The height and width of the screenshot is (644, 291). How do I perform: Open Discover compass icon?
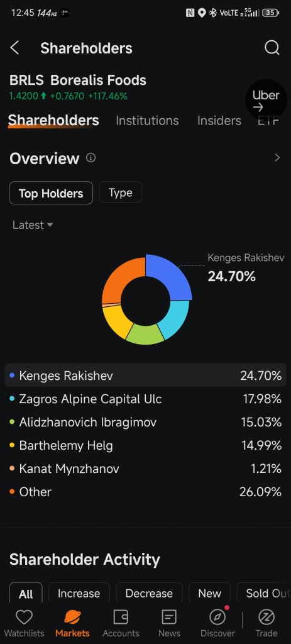click(x=217, y=616)
